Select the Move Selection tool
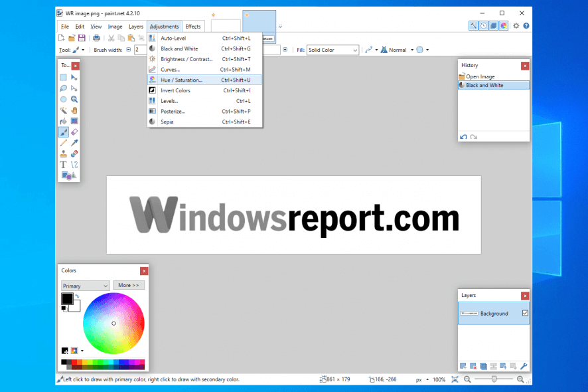Image resolution: width=588 pixels, height=392 pixels. tap(74, 88)
